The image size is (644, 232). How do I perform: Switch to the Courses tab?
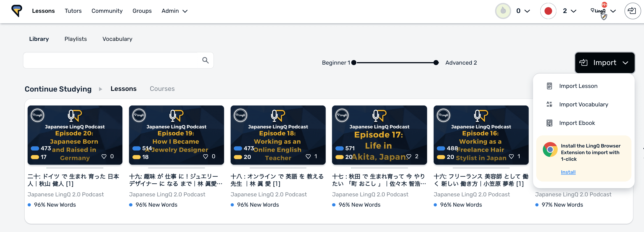[x=162, y=89]
